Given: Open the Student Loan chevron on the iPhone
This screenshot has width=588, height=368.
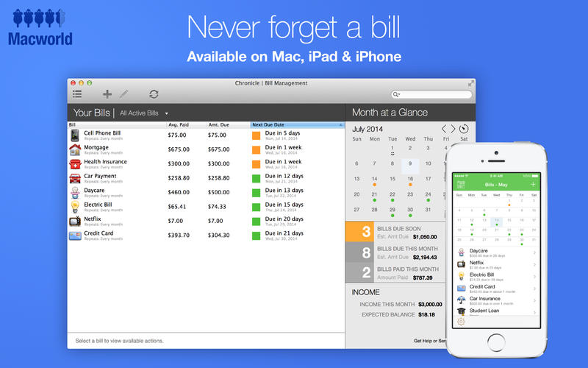Looking at the screenshot, I should click(534, 312).
